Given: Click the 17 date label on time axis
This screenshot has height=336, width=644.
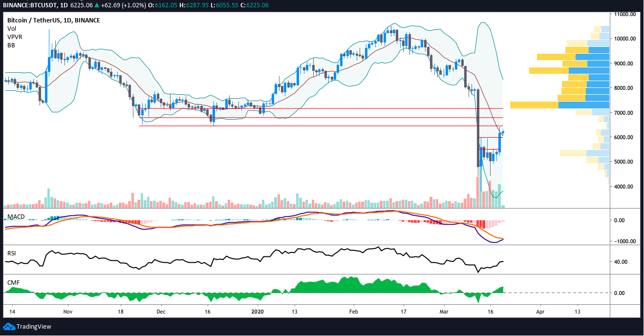Looking at the screenshot, I should point(404,311).
